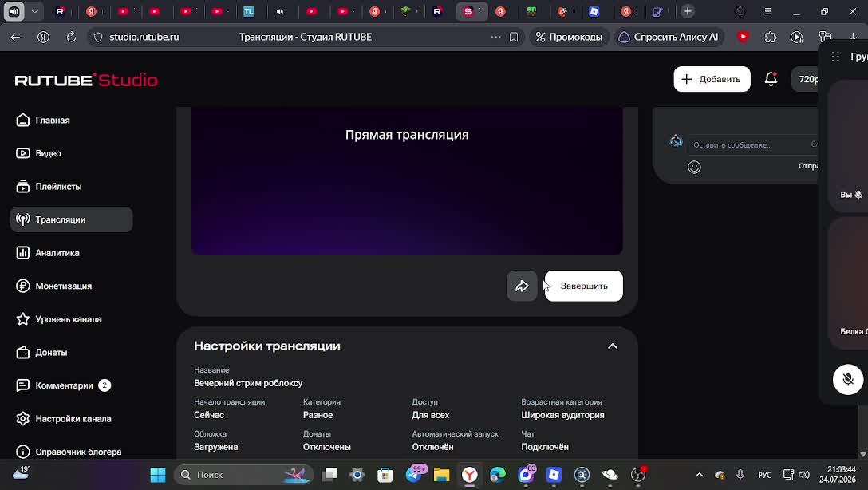Click the chat user avatar icon
This screenshot has width=868, height=490.
pyautogui.click(x=676, y=141)
